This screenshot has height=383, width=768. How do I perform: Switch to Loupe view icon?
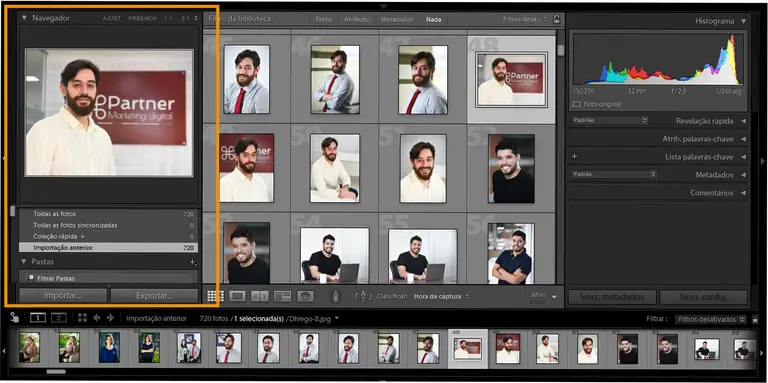[238, 296]
